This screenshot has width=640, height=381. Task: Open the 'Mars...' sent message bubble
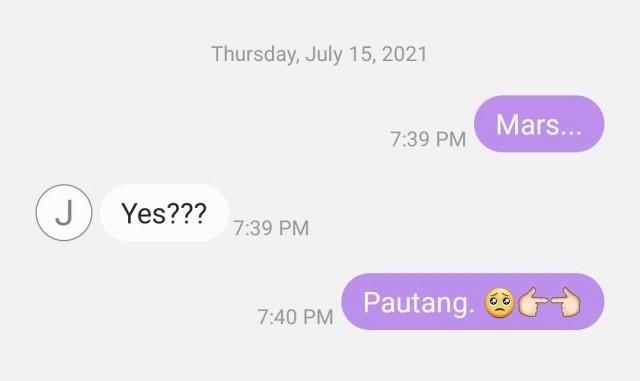point(539,124)
